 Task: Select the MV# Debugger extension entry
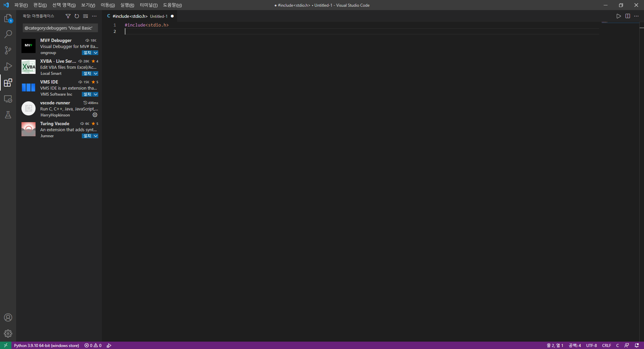pyautogui.click(x=59, y=46)
